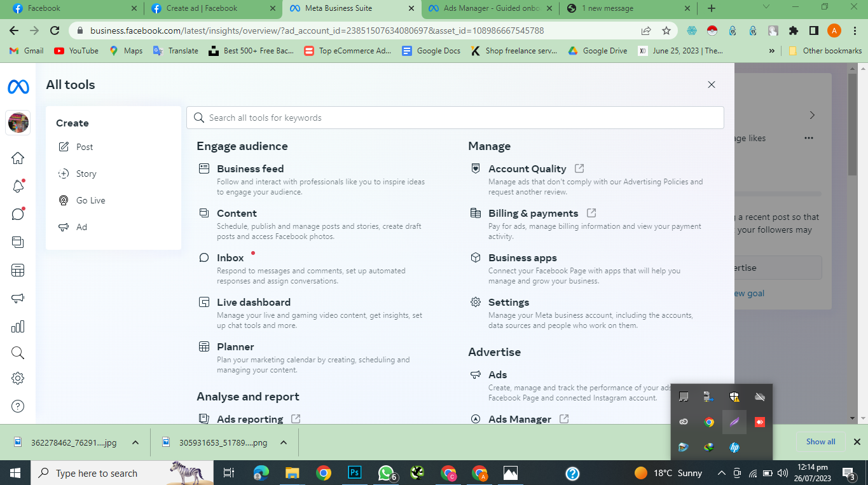Switch to Create ad | Facebook tab
The width and height of the screenshot is (868, 485).
point(213,8)
